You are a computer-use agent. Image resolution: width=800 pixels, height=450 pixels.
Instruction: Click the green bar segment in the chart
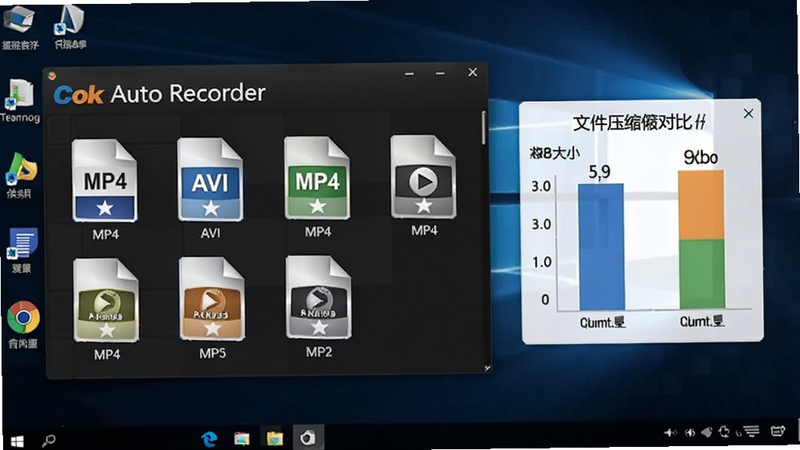[702, 274]
